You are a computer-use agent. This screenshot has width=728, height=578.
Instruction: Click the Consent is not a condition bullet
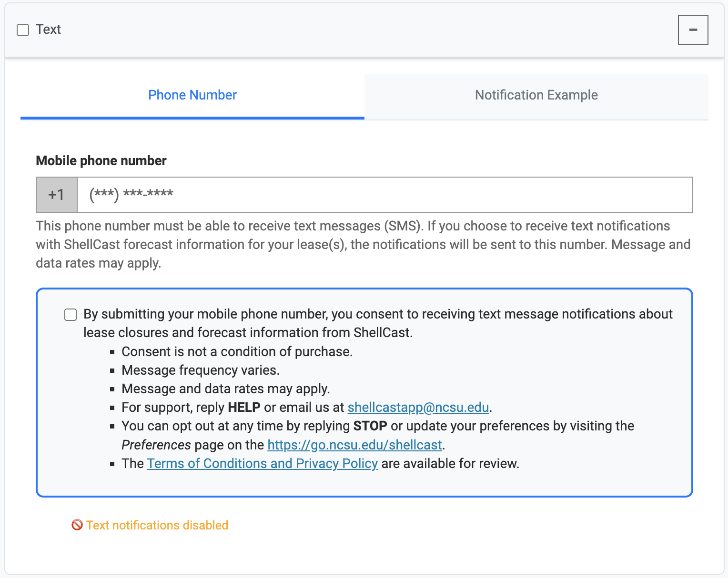click(x=237, y=352)
